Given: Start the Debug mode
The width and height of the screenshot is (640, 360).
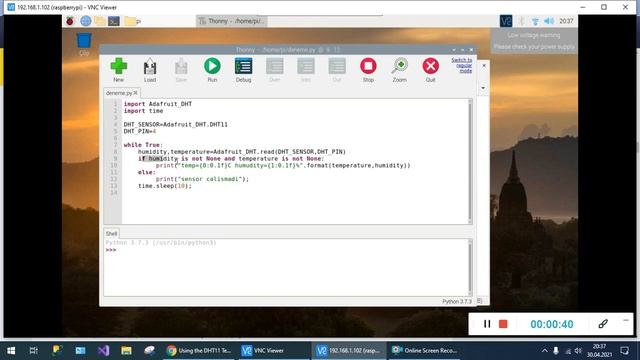Looking at the screenshot, I should [x=244, y=70].
